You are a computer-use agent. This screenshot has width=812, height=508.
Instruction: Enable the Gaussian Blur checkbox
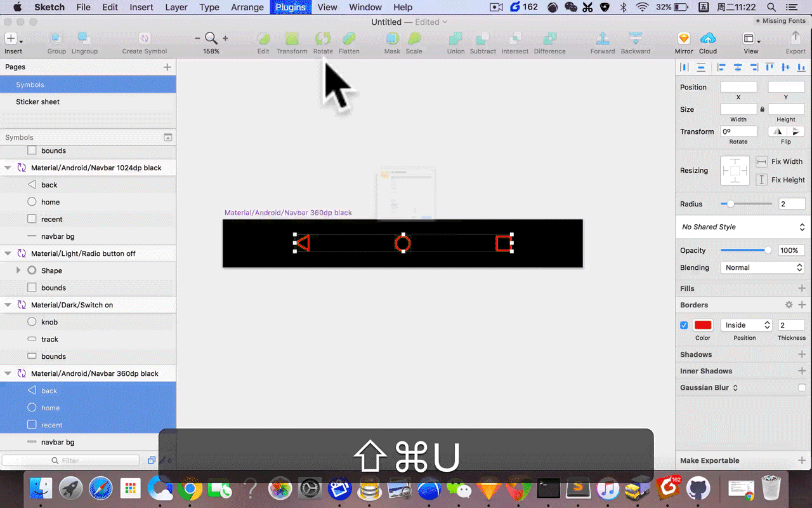point(802,387)
